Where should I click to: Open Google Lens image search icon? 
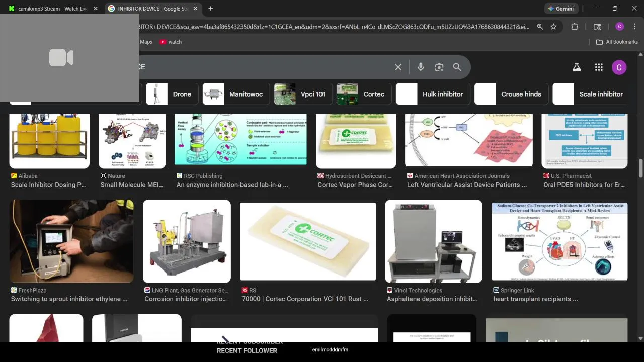pyautogui.click(x=439, y=67)
